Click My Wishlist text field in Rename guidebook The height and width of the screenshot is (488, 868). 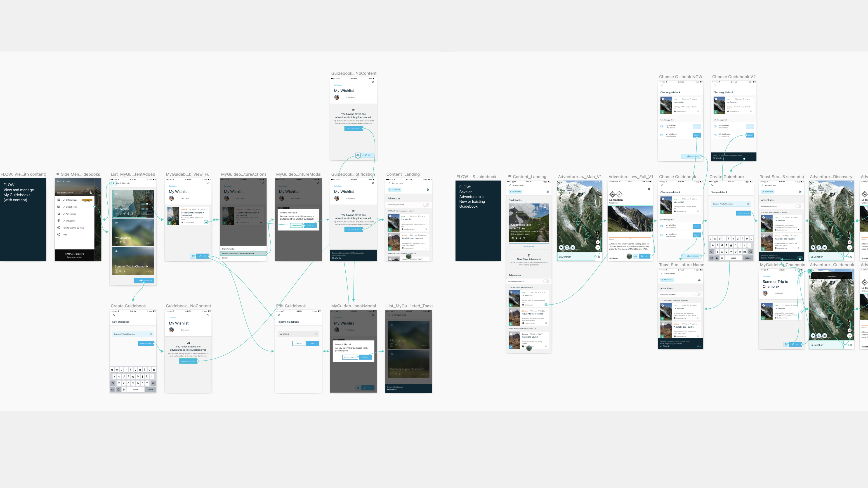298,334
